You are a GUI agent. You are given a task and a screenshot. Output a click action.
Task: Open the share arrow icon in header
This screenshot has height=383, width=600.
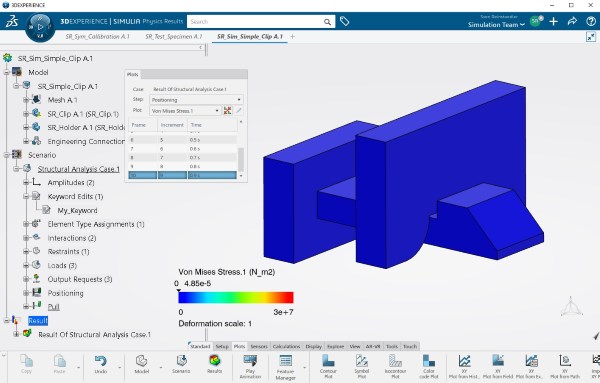click(572, 21)
